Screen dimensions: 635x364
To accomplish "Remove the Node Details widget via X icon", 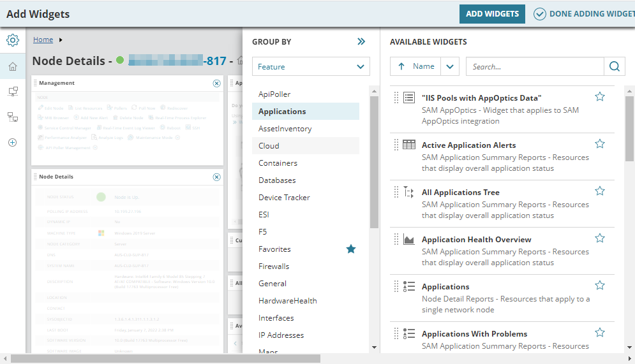I will 216,177.
